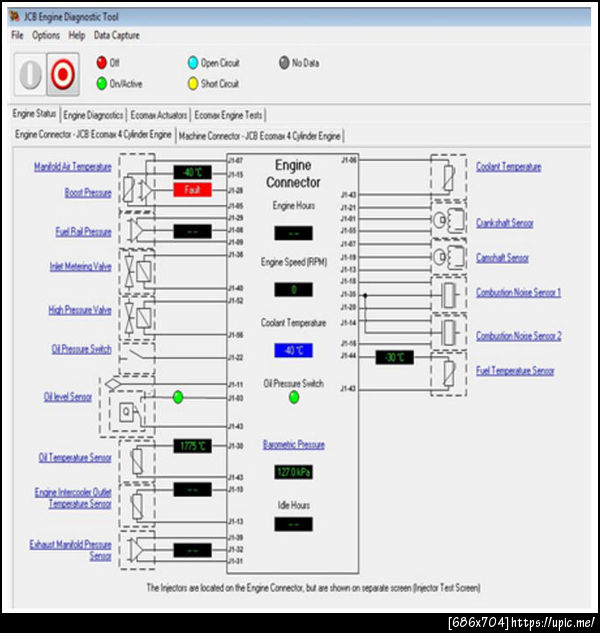The image size is (600, 633).
Task: Click the Fuel Temperature -30 °C readout
Action: tap(394, 358)
